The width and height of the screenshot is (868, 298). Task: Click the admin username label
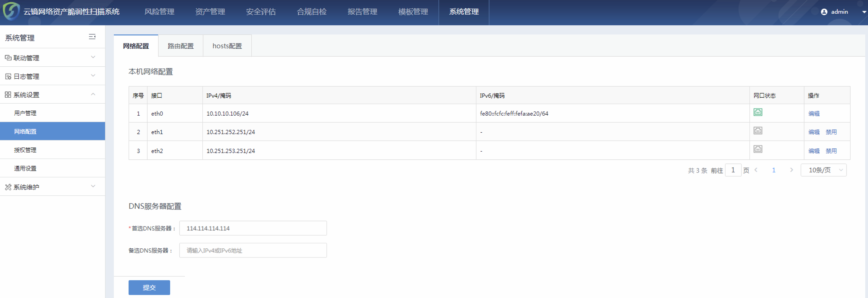point(839,12)
